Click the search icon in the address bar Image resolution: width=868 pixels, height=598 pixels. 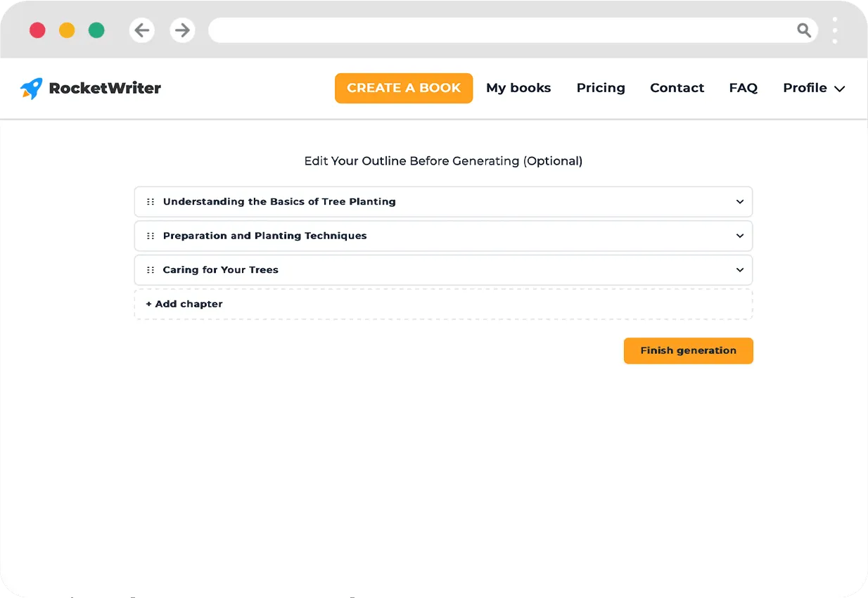pos(803,30)
